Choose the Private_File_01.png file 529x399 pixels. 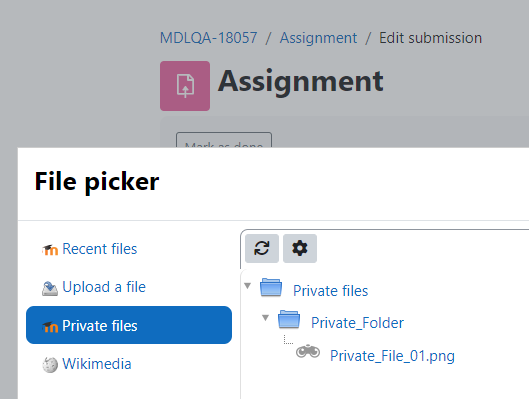tap(392, 356)
